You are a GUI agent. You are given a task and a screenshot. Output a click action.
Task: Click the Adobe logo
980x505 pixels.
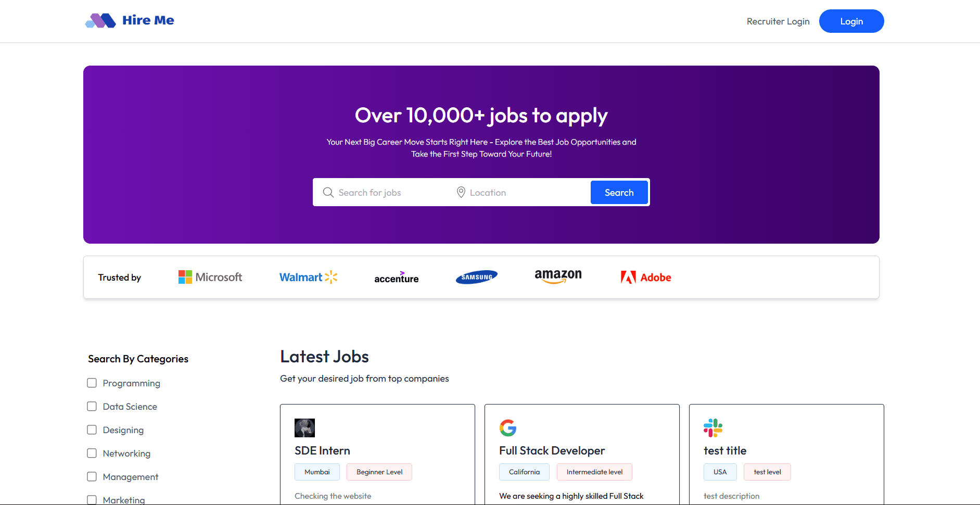coord(645,277)
